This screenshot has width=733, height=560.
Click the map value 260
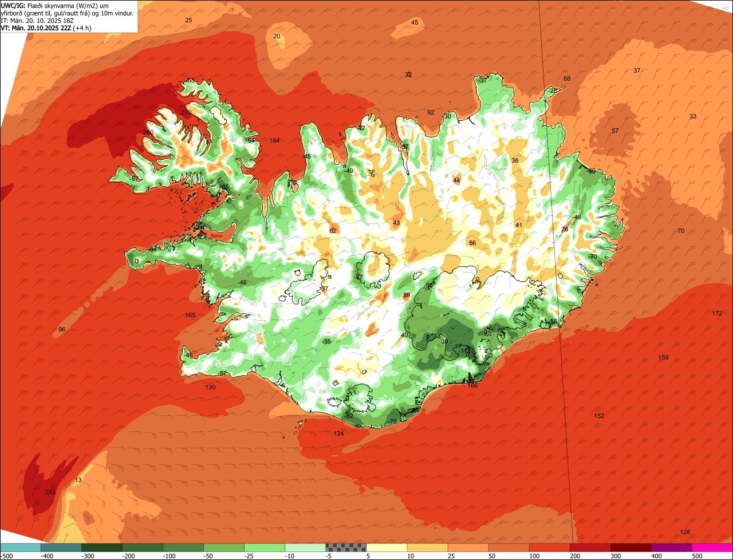point(148,132)
